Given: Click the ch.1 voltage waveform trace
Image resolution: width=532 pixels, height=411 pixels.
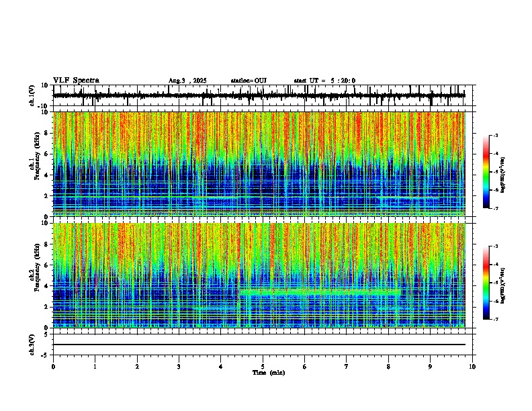Looking at the screenshot, I should pyautogui.click(x=259, y=95).
